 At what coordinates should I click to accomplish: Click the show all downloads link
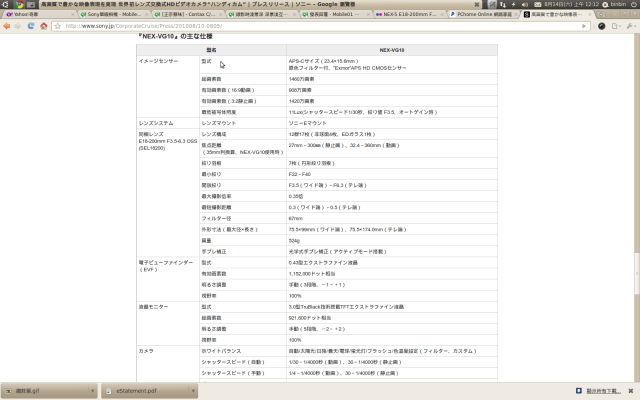pyautogui.click(x=603, y=391)
